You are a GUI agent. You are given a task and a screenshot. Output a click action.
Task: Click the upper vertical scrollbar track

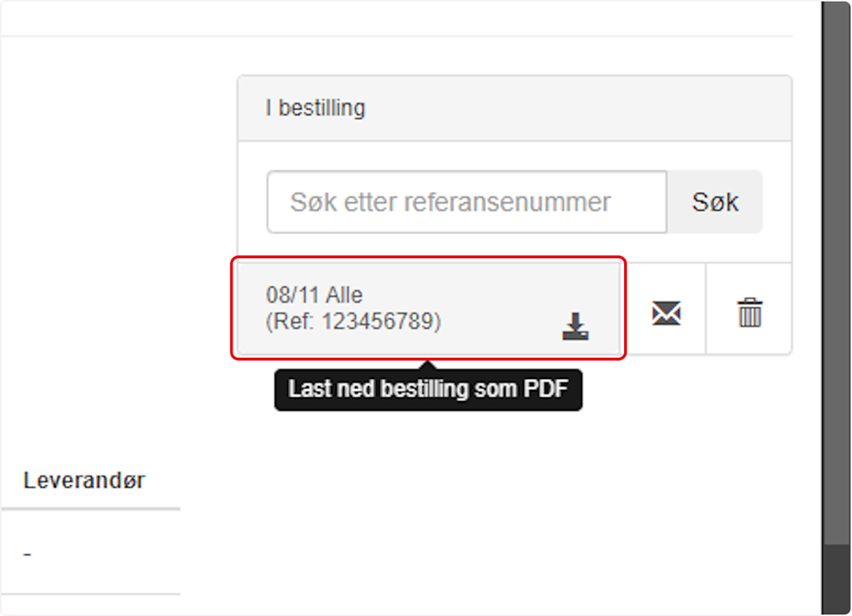coord(836,272)
